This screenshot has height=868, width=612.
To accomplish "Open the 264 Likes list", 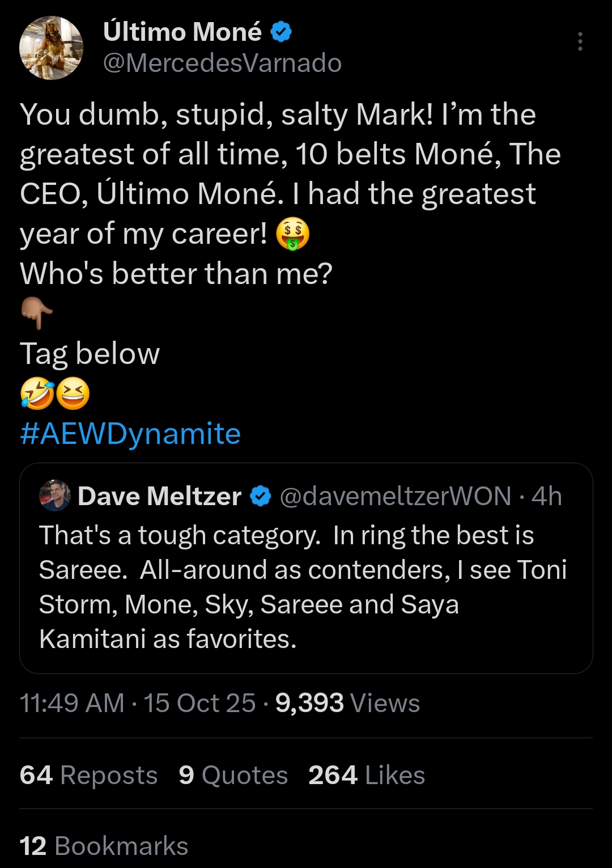I will tap(367, 775).
